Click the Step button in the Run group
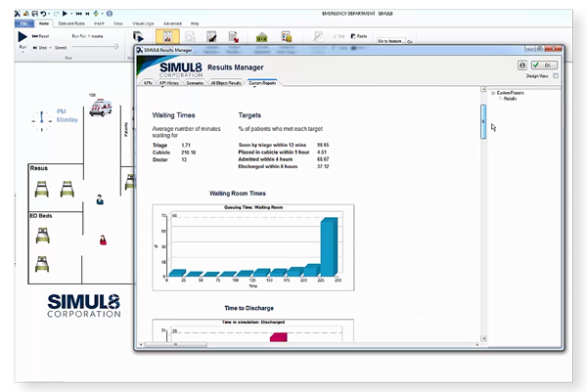Viewport: 587px width, 392px height. tap(40, 48)
